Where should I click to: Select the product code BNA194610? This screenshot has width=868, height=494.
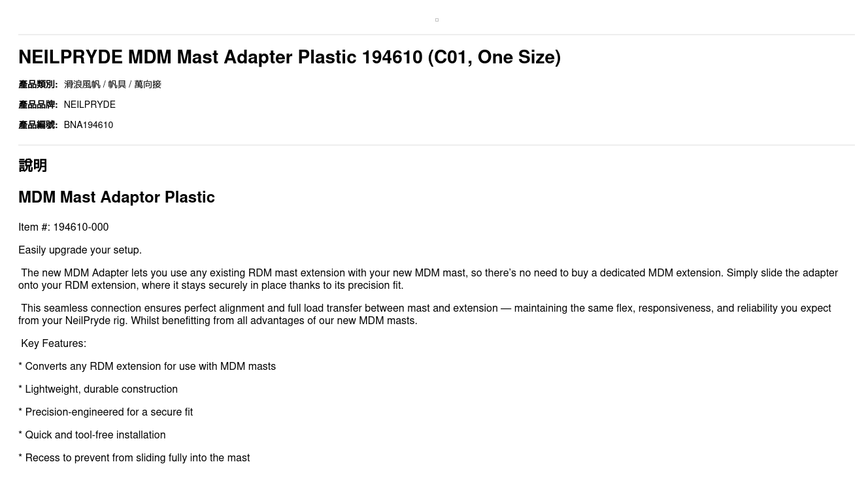coord(88,125)
